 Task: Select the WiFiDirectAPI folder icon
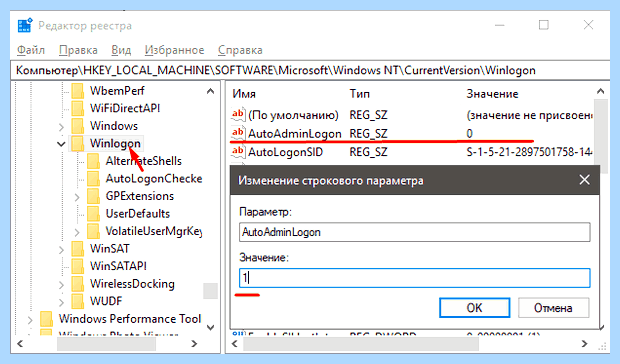tap(78, 108)
